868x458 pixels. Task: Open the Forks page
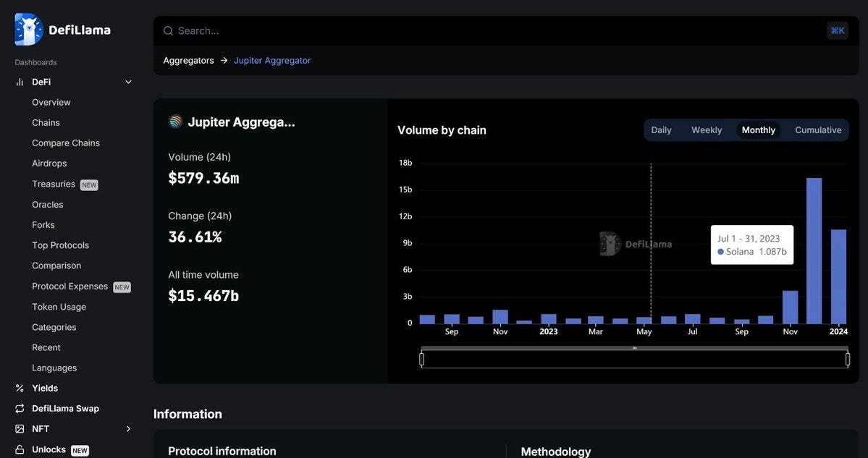coord(43,225)
